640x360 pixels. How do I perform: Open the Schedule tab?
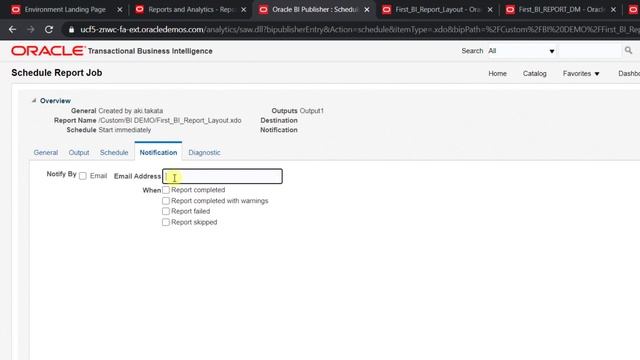click(114, 152)
